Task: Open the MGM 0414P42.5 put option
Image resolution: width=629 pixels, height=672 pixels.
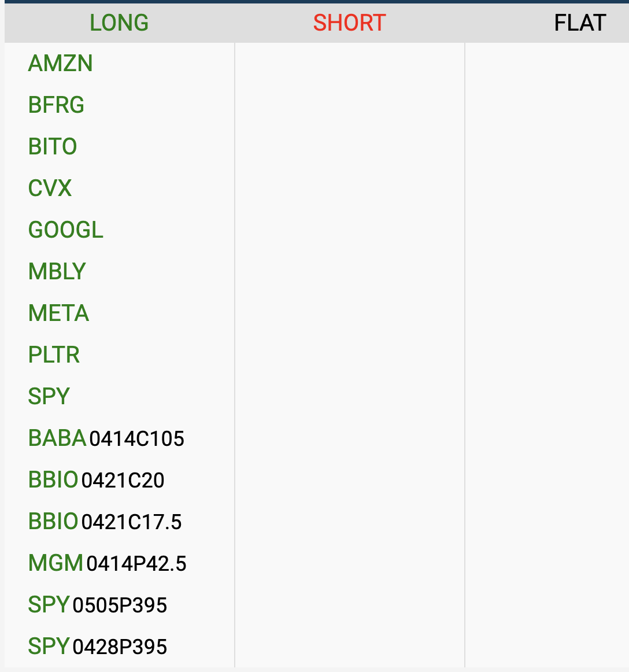Action: point(108,563)
